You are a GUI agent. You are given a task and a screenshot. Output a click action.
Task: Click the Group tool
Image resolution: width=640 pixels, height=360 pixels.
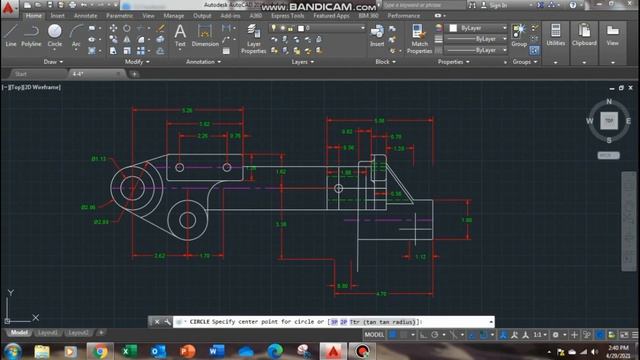click(519, 35)
